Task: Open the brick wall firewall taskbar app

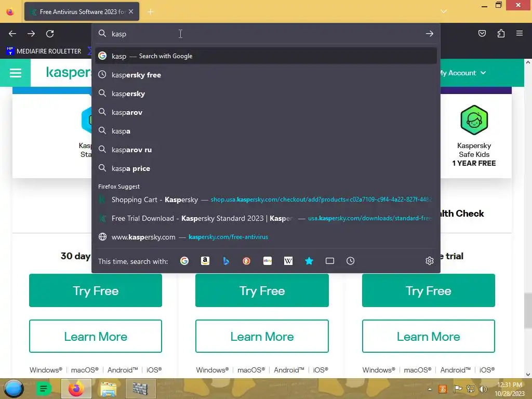Action: tap(140, 389)
